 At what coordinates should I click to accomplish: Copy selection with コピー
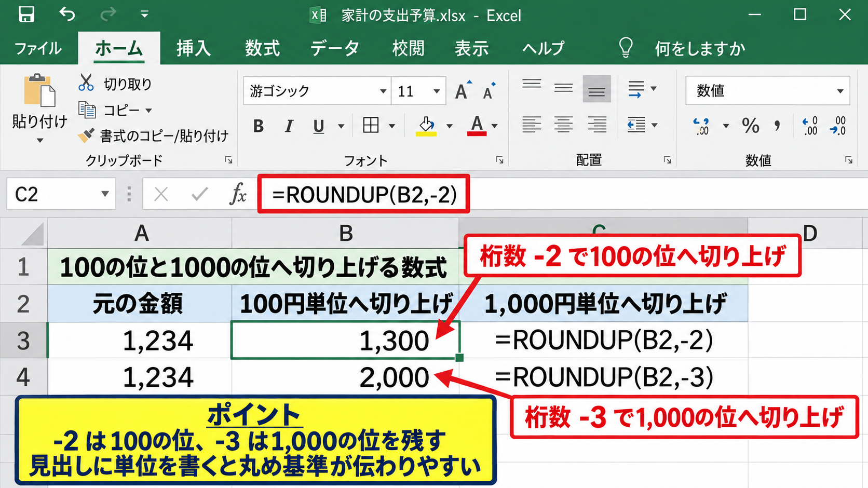(x=108, y=110)
